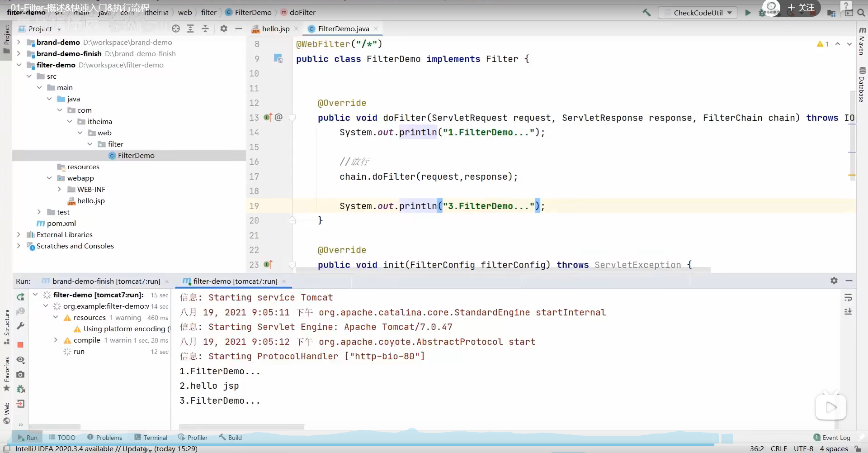
Task: Click the Run tree horizontal scrollbar
Action: coord(55,427)
